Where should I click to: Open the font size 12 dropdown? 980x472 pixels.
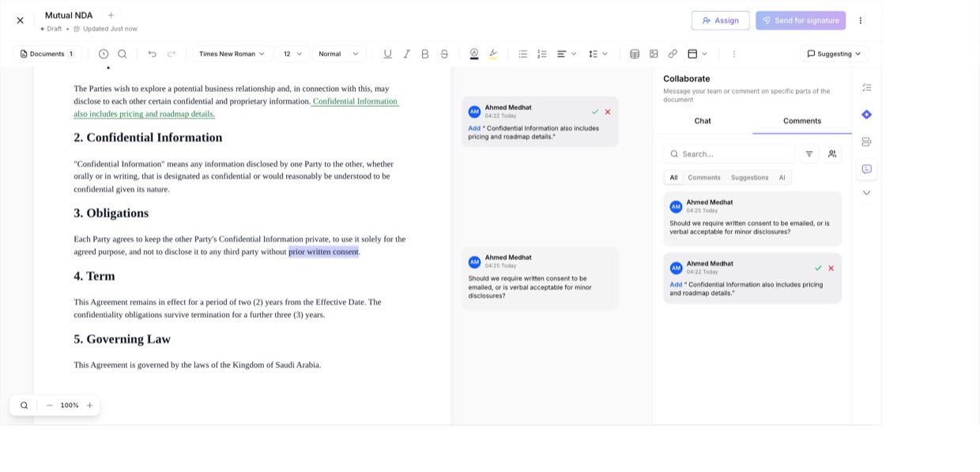click(x=292, y=54)
